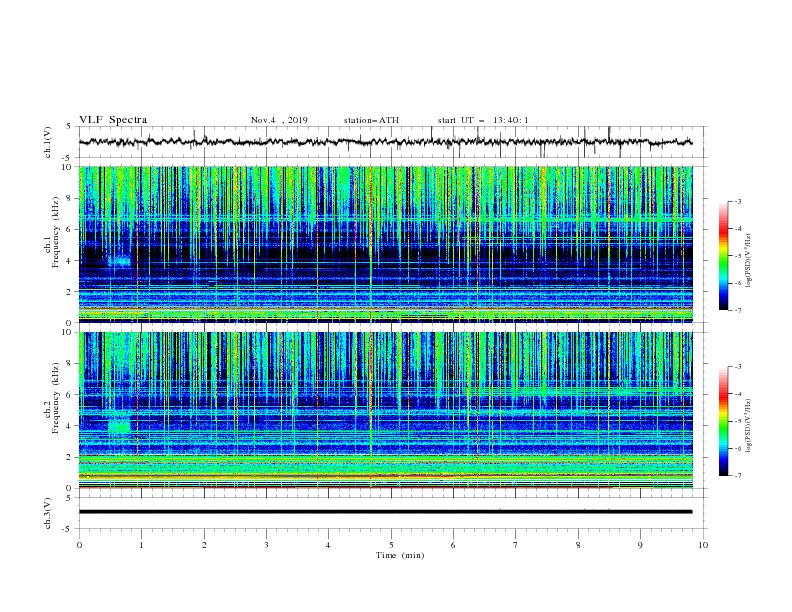Select the "start UT = 13:40: 1" text
Image resolution: width=792 pixels, height=612 pixels.
pos(483,120)
